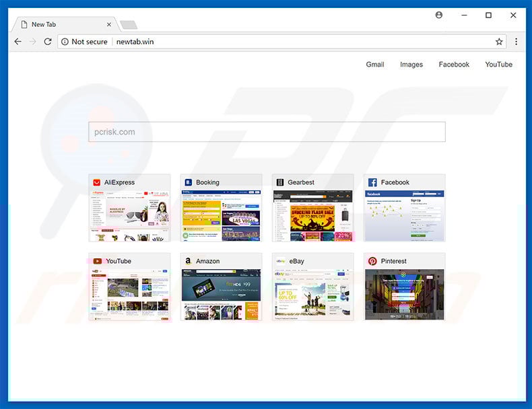Viewport: 532px width, 409px height.
Task: Click the Booking tile title text
Action: click(x=207, y=182)
